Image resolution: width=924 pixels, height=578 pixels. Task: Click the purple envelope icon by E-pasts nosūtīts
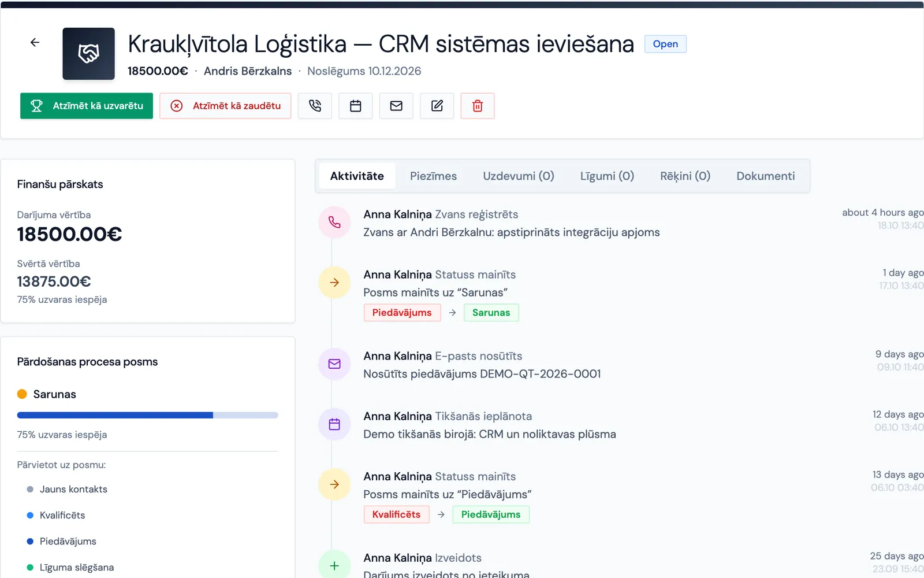[x=334, y=364]
